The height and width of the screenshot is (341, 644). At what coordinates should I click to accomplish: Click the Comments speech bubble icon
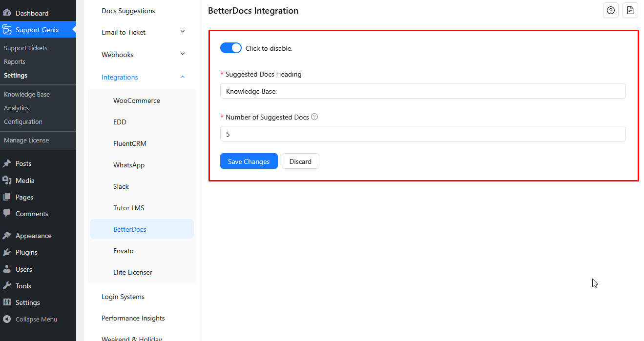[x=7, y=214]
